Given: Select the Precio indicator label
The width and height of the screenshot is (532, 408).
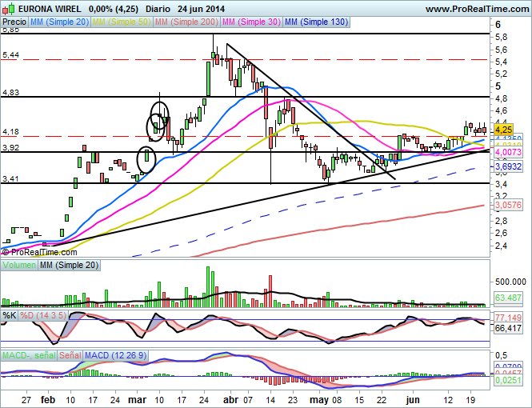Looking at the screenshot, I should click(x=14, y=22).
